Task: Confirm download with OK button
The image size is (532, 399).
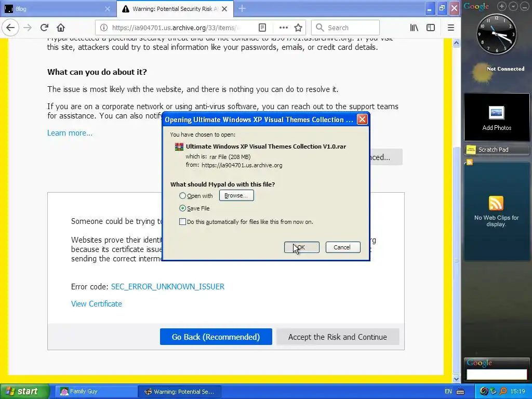Action: pyautogui.click(x=302, y=247)
